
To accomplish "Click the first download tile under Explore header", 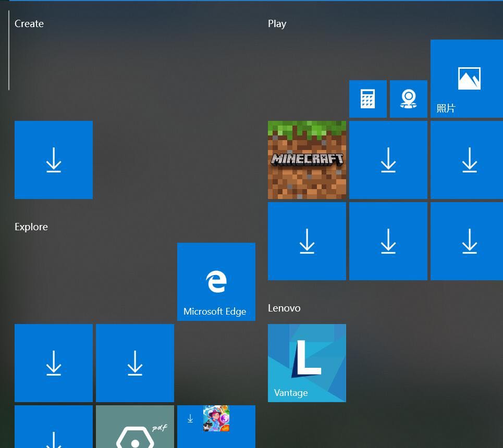I will (54, 363).
